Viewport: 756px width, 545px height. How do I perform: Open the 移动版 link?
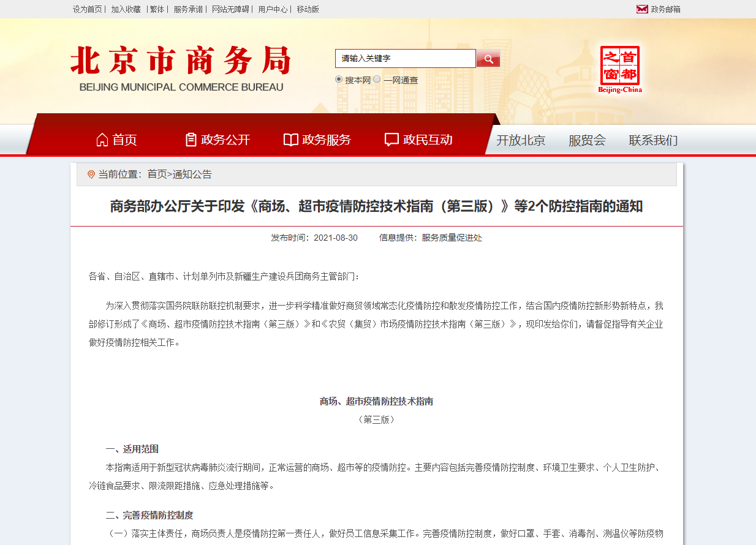pos(308,9)
